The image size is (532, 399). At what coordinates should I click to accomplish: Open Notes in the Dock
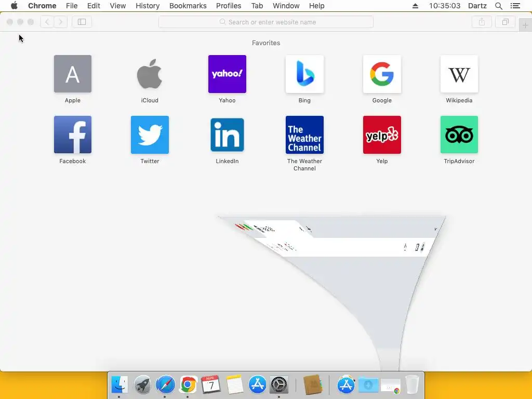234,385
